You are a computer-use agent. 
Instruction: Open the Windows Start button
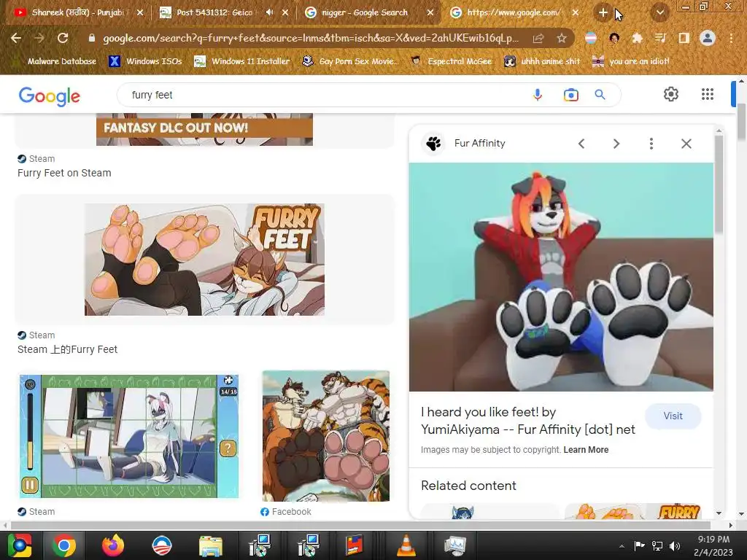(19, 545)
